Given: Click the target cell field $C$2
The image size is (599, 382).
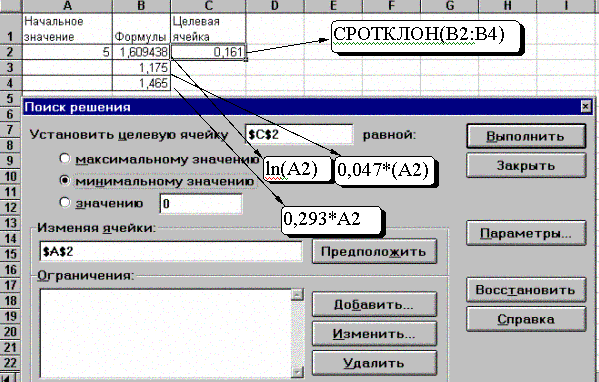Looking at the screenshot, I should (x=299, y=134).
